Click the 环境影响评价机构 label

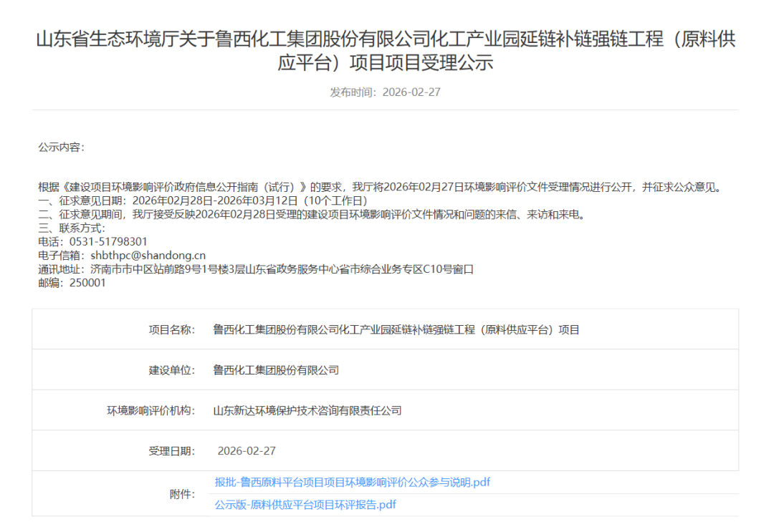(x=151, y=411)
